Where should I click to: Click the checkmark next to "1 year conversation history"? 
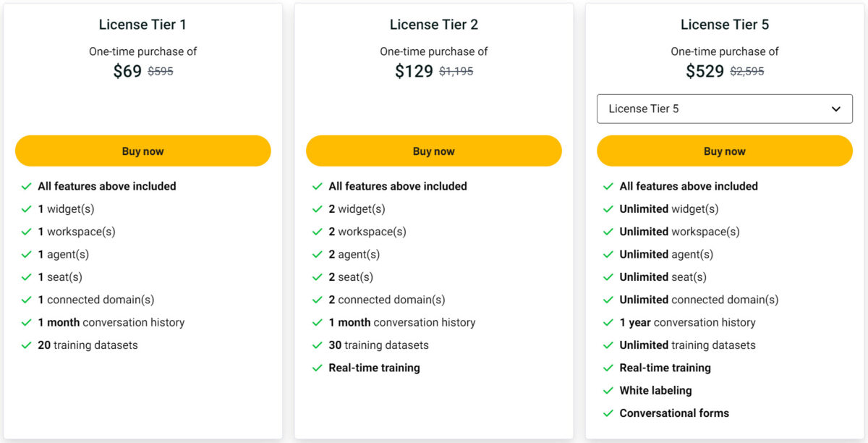pos(608,322)
